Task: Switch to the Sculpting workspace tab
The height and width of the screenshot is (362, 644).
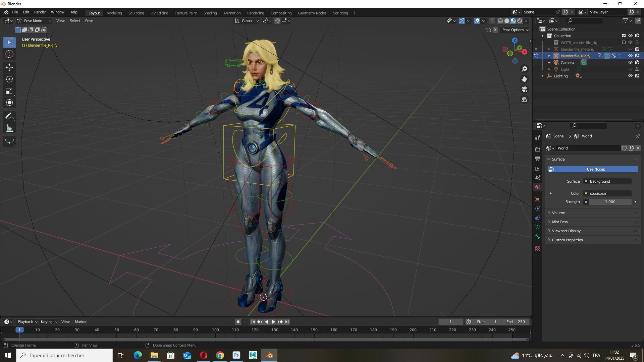Action: pyautogui.click(x=136, y=13)
